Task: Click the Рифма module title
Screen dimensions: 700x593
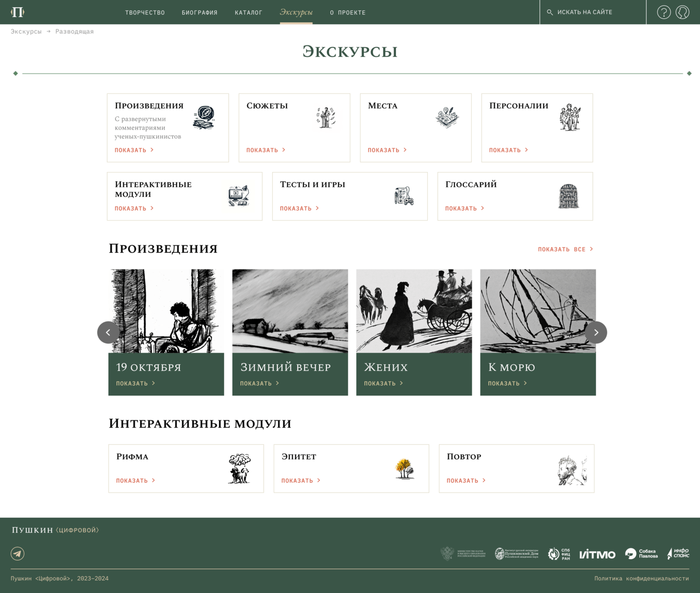Action: point(132,457)
